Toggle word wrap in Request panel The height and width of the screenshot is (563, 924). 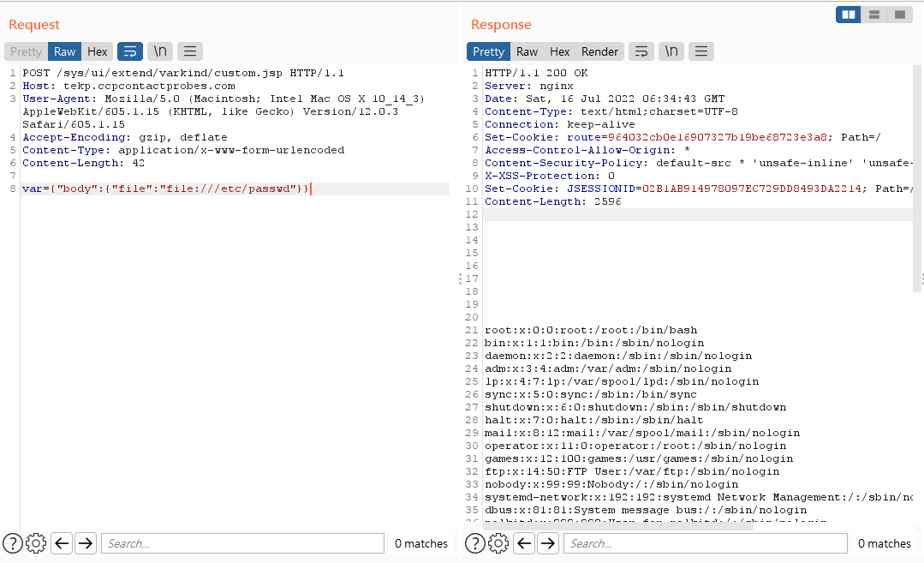(130, 51)
